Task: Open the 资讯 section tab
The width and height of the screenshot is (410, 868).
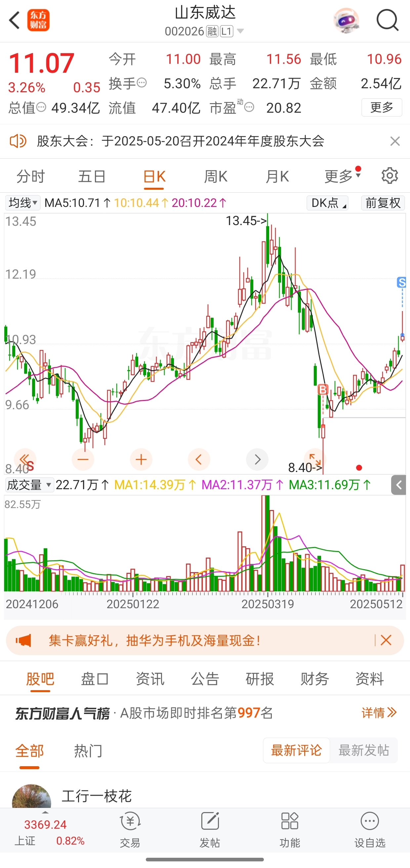Action: 150,679
